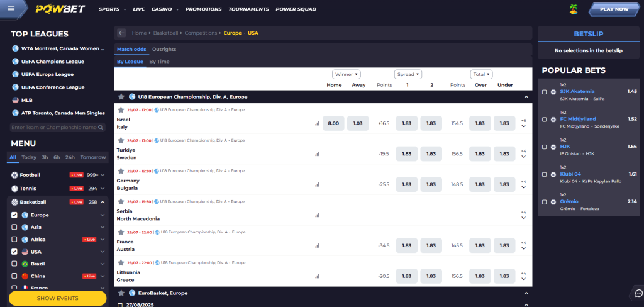Open statistics icon for Germany vs Bulgaria
The height and width of the screenshot is (307, 644).
317,184
